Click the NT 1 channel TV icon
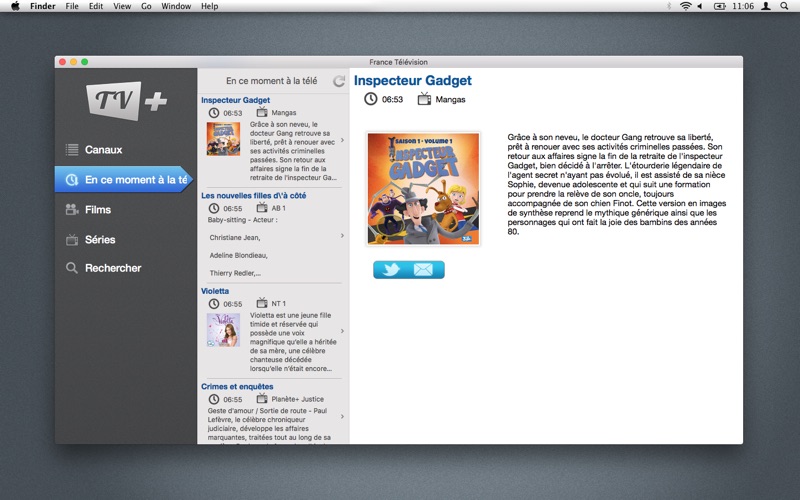This screenshot has height=500, width=800. coord(262,303)
